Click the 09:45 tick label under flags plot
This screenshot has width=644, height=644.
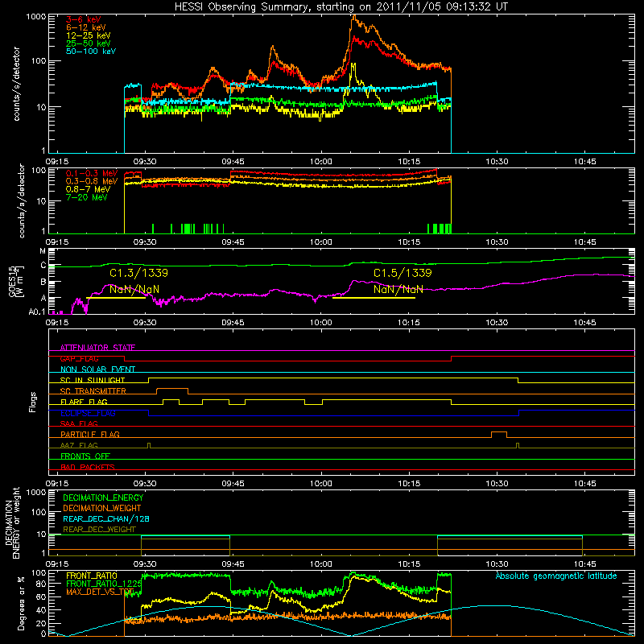coord(233,484)
